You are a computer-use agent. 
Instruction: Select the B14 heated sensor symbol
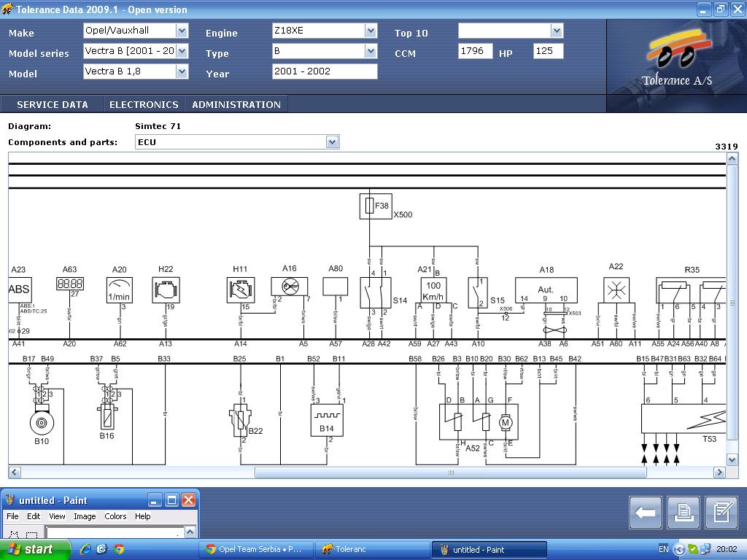pos(327,420)
